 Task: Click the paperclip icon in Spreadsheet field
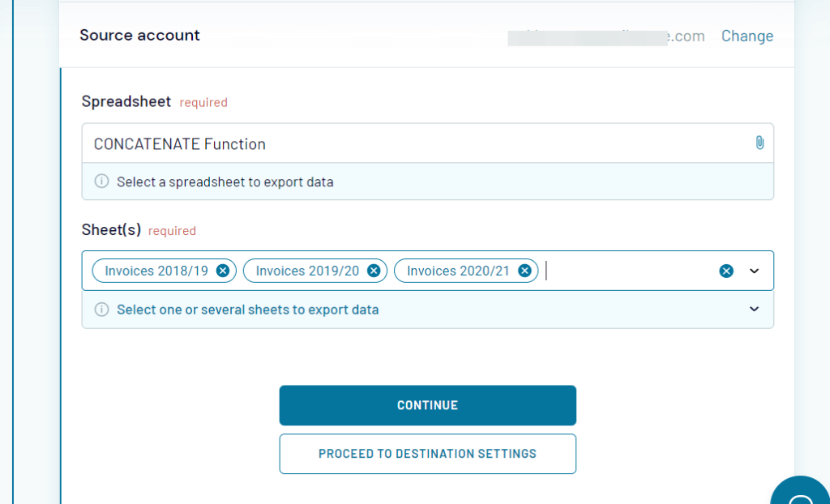pos(759,143)
